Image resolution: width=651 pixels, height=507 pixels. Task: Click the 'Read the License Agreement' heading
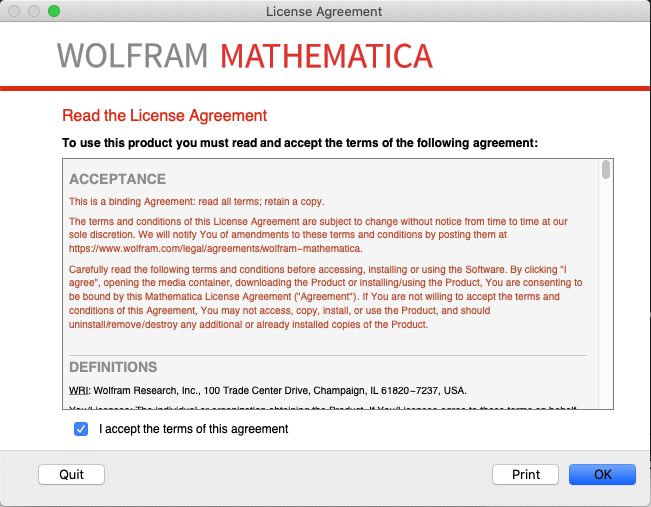pos(164,115)
